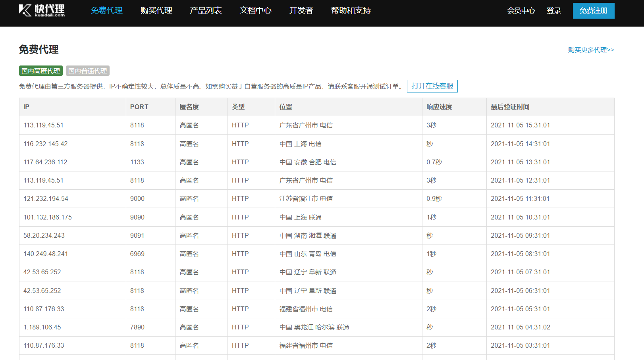Click response speed 0.7秒
Screen dimensions: 644x360
point(434,162)
